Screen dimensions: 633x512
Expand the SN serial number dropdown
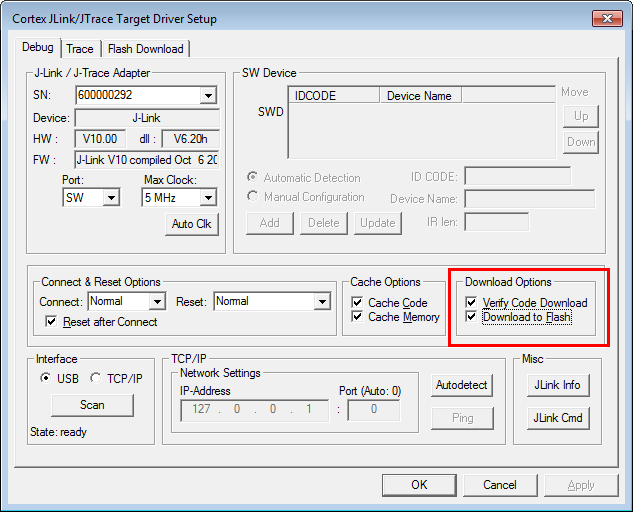tap(208, 96)
